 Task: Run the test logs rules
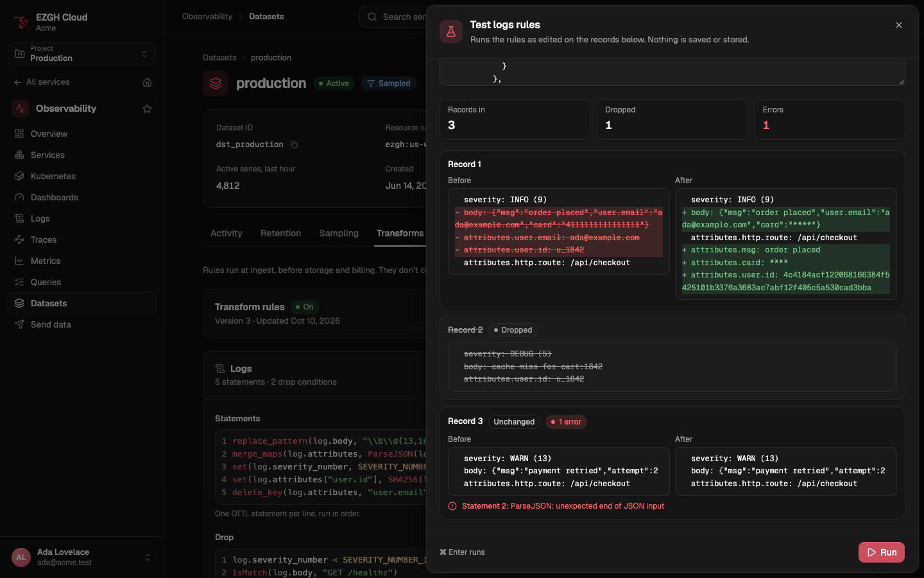(882, 552)
